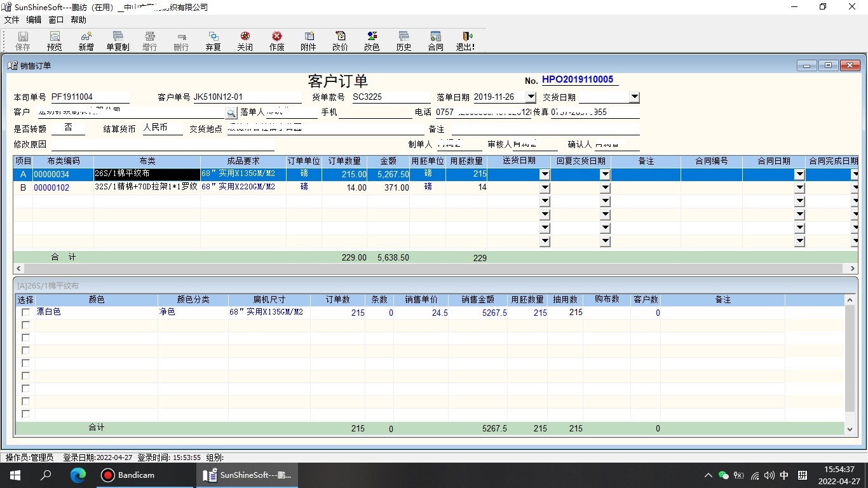Open 回复交货日期 dropdown in row B
Viewport: 868px width, 488px height.
[605, 187]
